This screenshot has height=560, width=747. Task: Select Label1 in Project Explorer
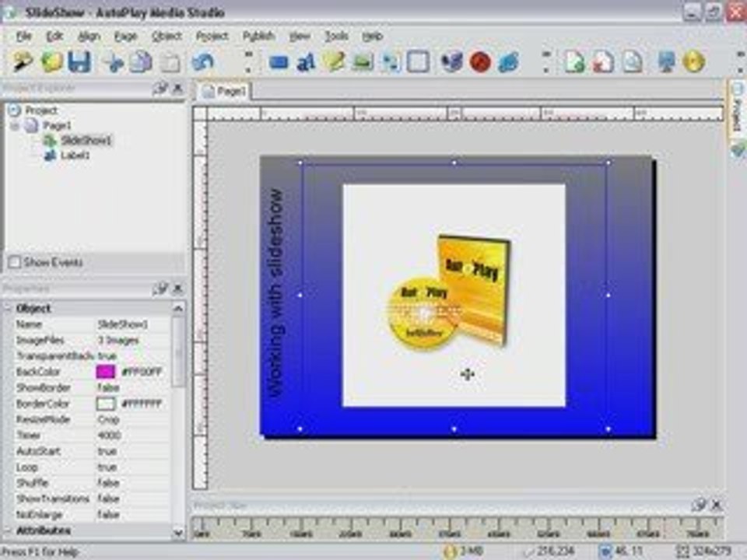pyautogui.click(x=75, y=156)
